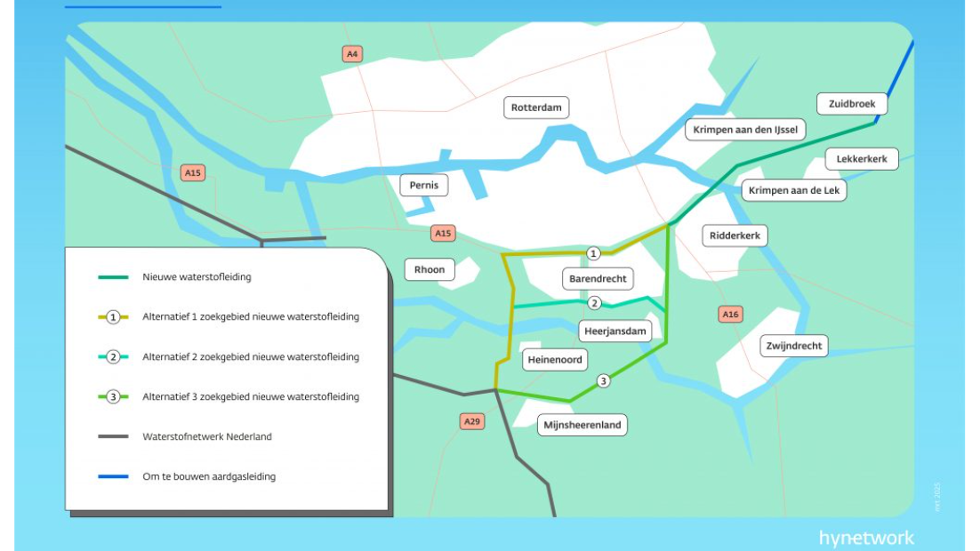980x551 pixels.
Task: Select the A16 highway badge
Action: 731,313
